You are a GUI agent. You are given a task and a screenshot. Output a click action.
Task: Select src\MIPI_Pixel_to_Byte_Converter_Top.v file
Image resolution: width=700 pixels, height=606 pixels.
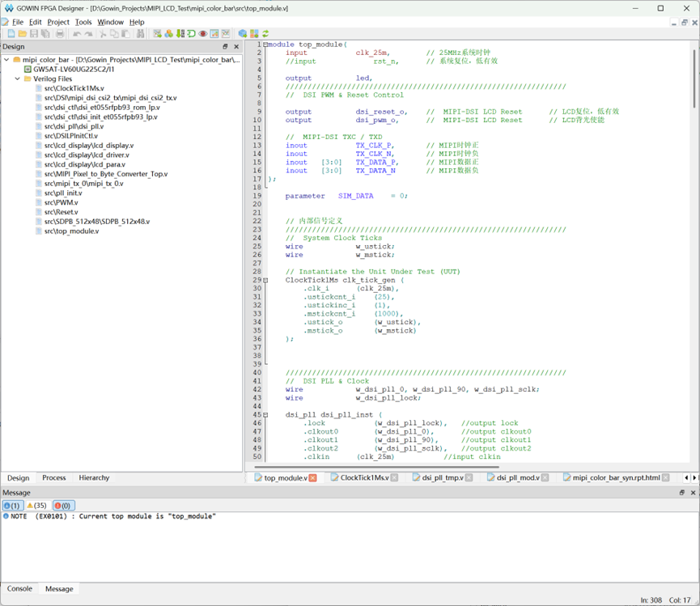(x=106, y=174)
